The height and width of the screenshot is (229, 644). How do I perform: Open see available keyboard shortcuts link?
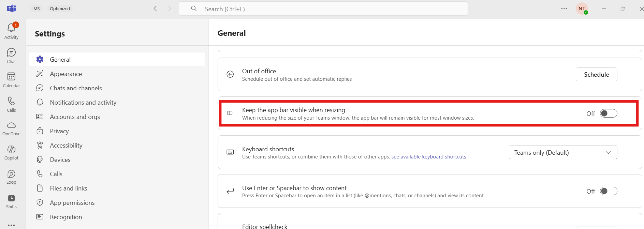[429, 157]
